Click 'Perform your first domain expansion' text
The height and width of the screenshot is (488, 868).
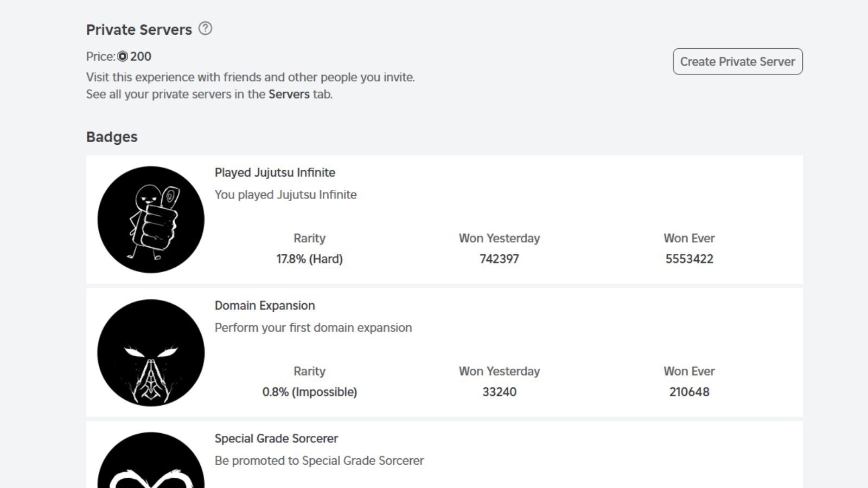point(313,328)
